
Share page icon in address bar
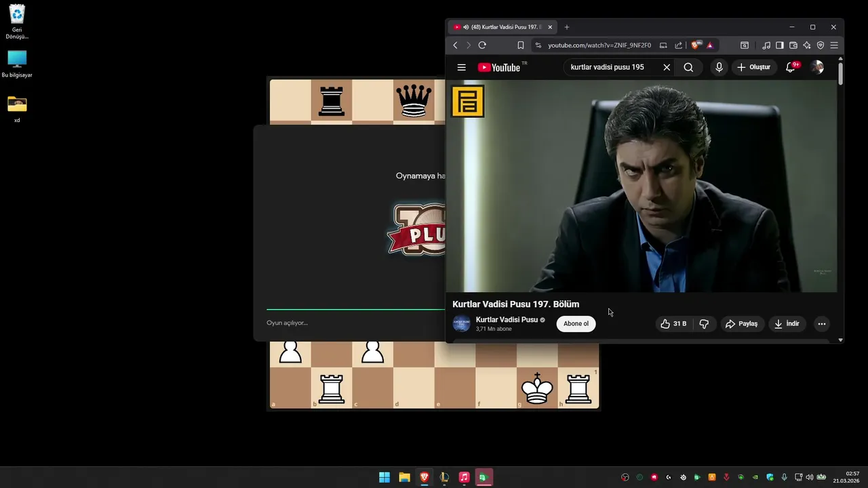pyautogui.click(x=678, y=45)
